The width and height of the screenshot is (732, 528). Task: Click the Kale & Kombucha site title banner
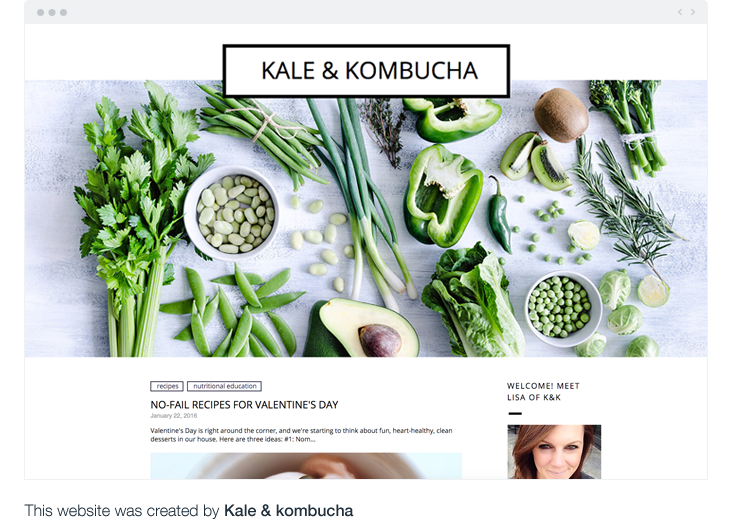click(x=366, y=71)
